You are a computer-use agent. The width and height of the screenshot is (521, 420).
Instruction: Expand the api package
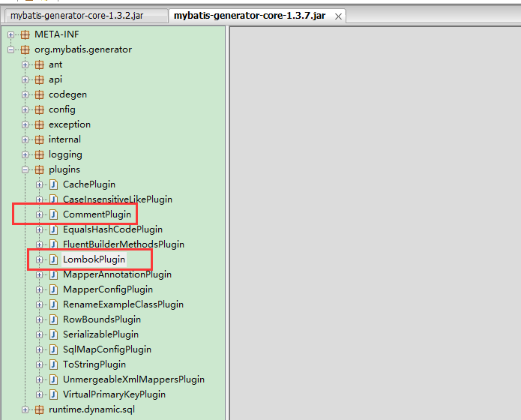25,79
